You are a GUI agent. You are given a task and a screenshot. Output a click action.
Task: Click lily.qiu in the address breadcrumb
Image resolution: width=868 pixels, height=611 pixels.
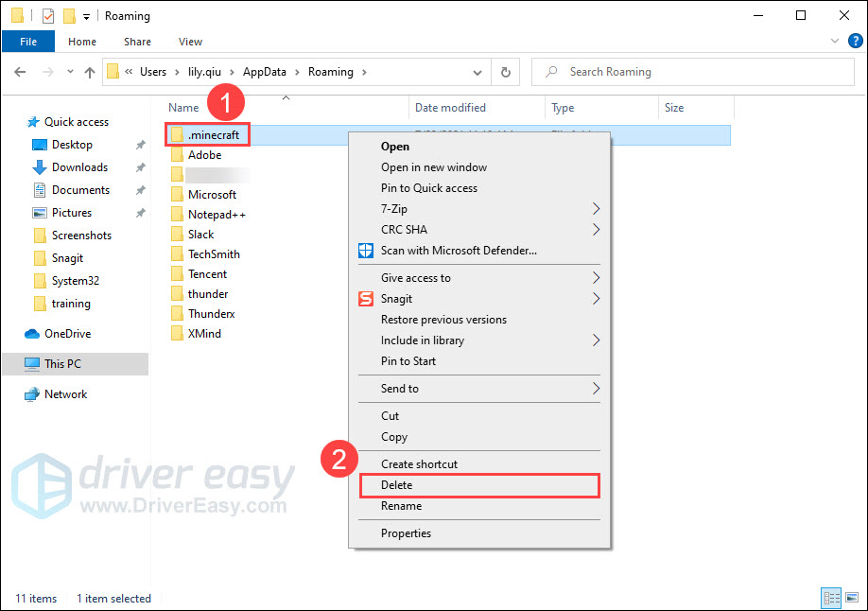204,72
